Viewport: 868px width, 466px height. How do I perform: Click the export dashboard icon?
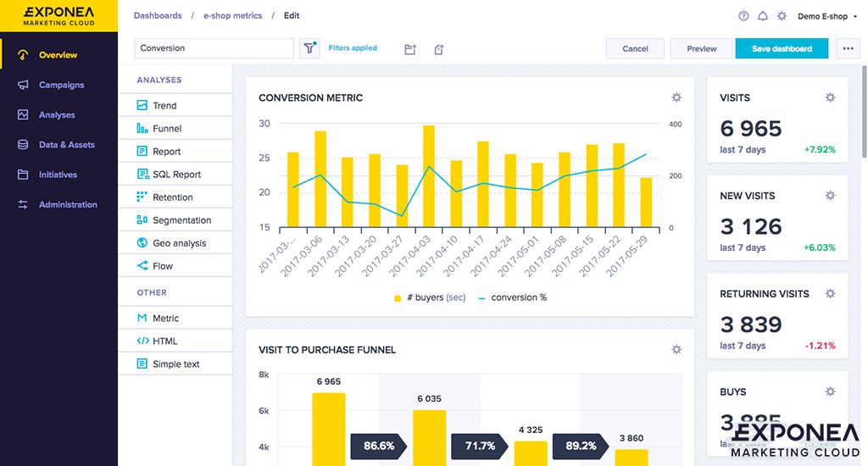[439, 49]
